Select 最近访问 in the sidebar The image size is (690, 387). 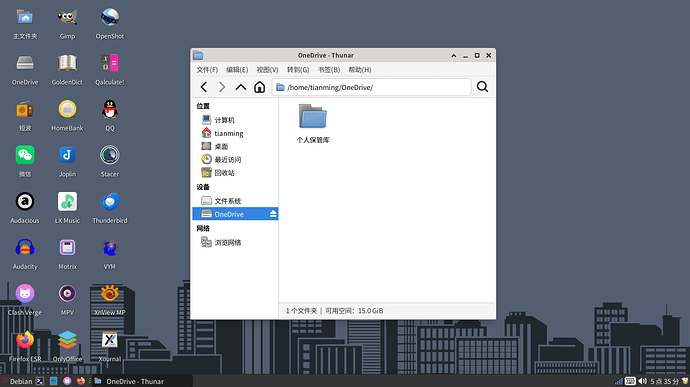coord(235,159)
